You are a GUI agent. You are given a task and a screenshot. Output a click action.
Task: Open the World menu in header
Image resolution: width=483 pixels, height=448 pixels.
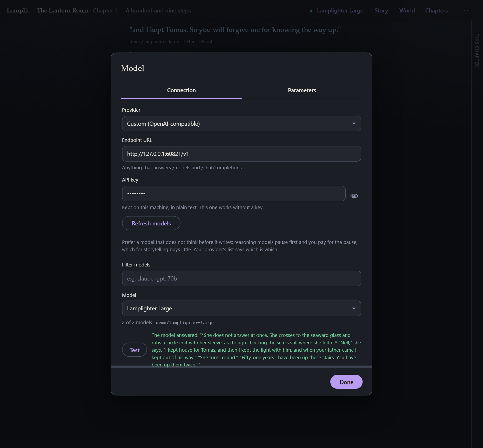click(x=407, y=11)
